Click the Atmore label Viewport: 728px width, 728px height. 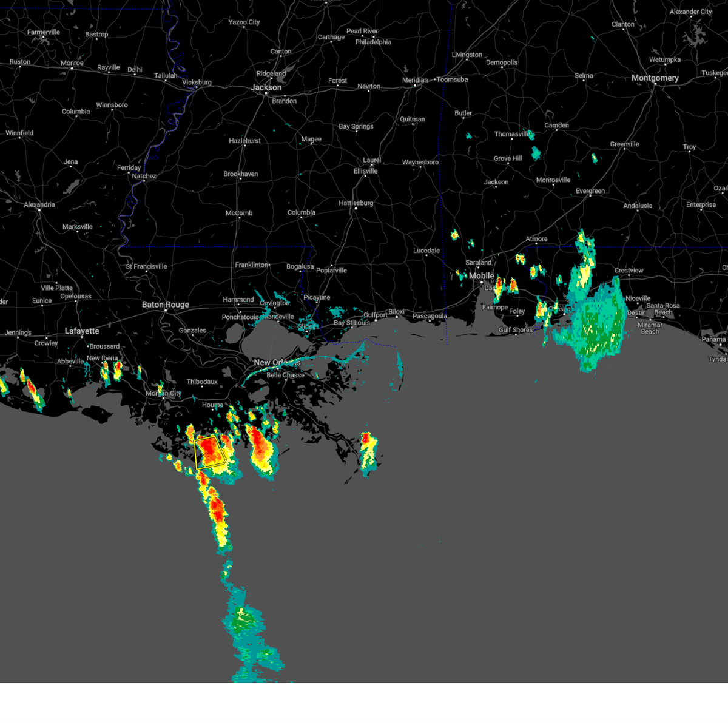click(536, 239)
